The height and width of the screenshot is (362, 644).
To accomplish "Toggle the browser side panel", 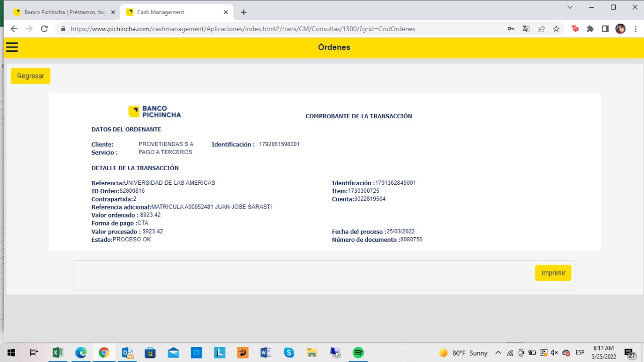I will pyautogui.click(x=605, y=29).
